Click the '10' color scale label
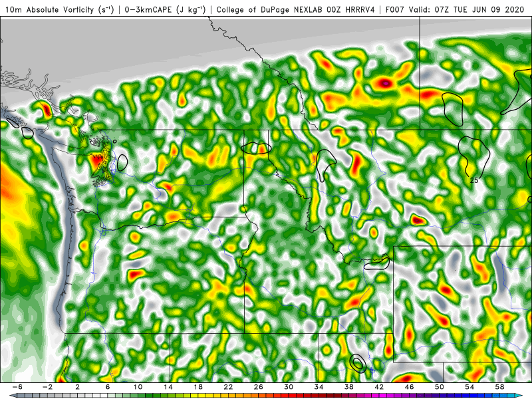Screen dimensions: 532x399 click(x=138, y=387)
